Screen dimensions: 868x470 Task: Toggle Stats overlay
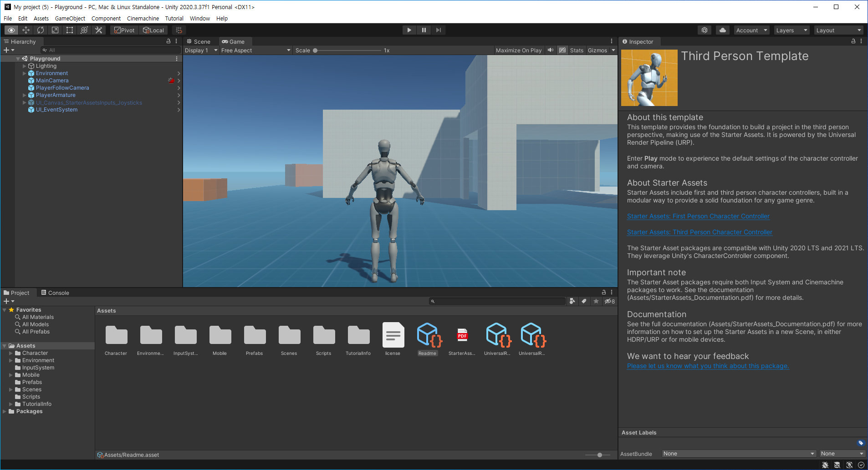[577, 51]
